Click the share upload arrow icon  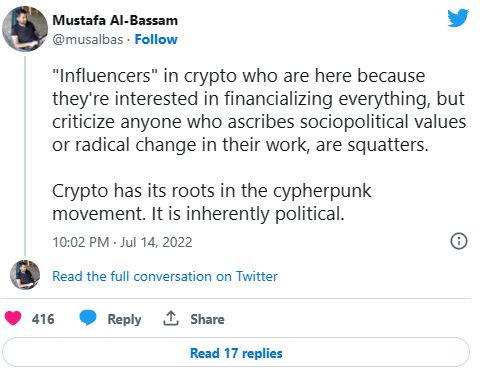(171, 318)
